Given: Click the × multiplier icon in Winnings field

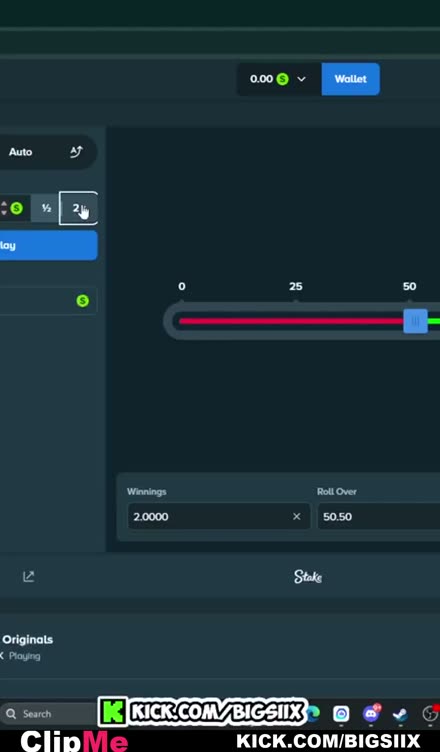Looking at the screenshot, I should 297,517.
